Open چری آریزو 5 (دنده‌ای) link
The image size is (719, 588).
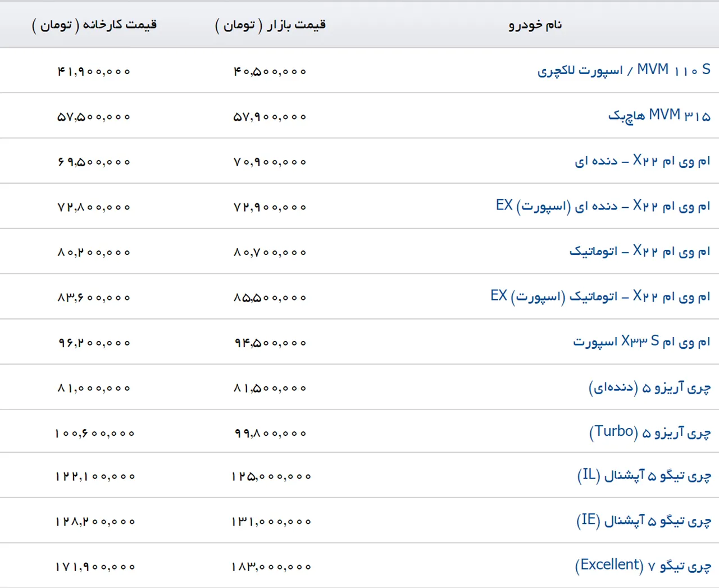coord(650,388)
